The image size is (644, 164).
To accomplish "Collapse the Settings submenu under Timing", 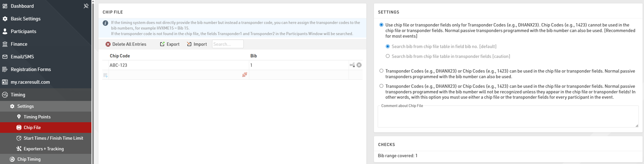I will [25, 106].
